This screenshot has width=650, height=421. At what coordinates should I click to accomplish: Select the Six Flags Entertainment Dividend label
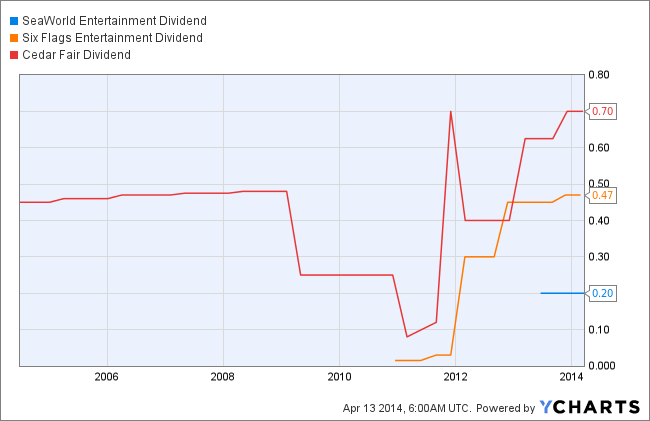point(113,38)
